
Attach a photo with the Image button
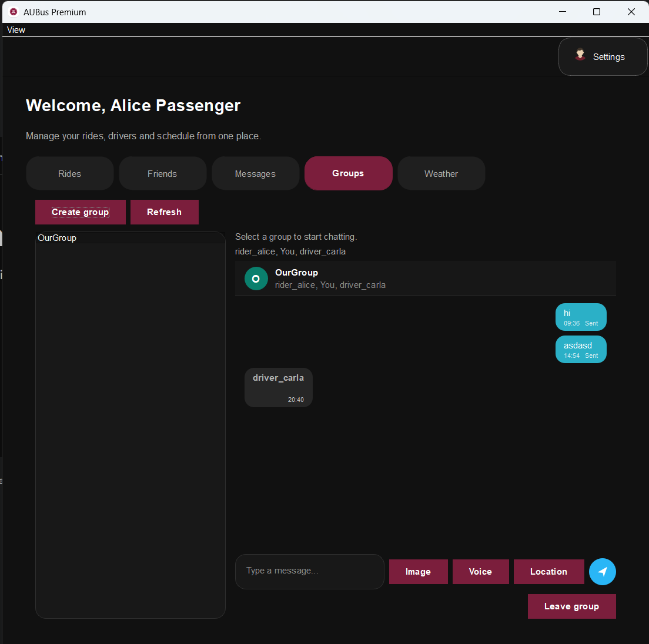418,572
